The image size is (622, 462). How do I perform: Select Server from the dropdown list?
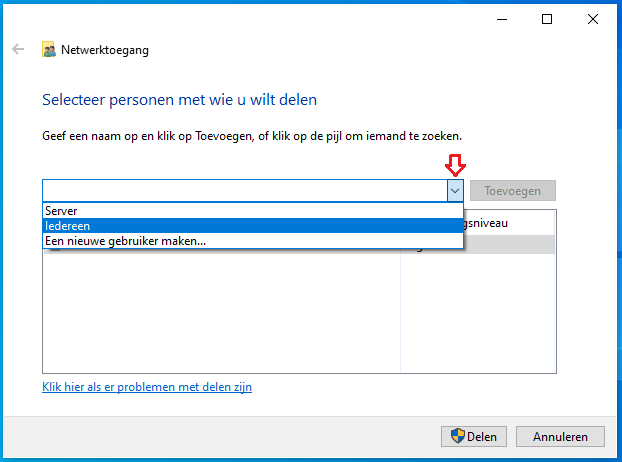tap(253, 211)
